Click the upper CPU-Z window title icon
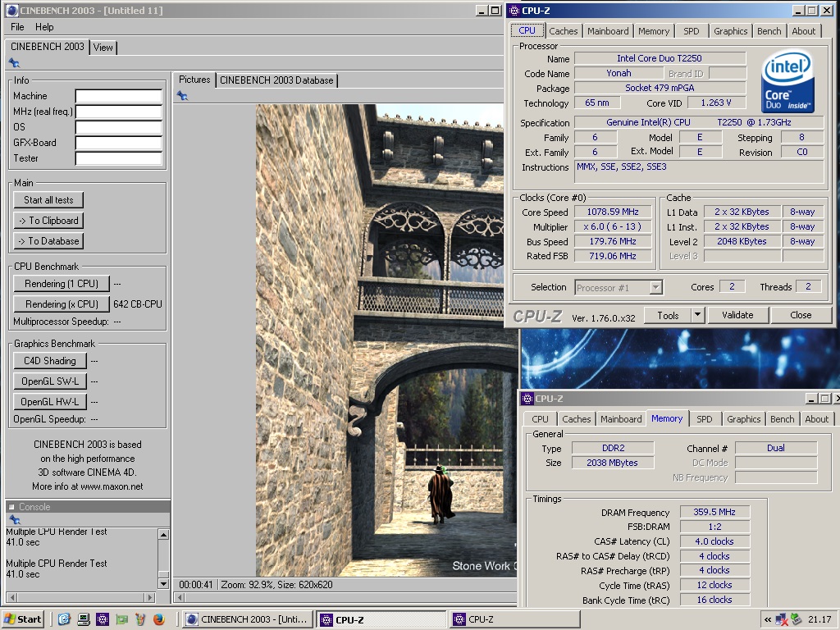The height and width of the screenshot is (630, 840). point(514,10)
